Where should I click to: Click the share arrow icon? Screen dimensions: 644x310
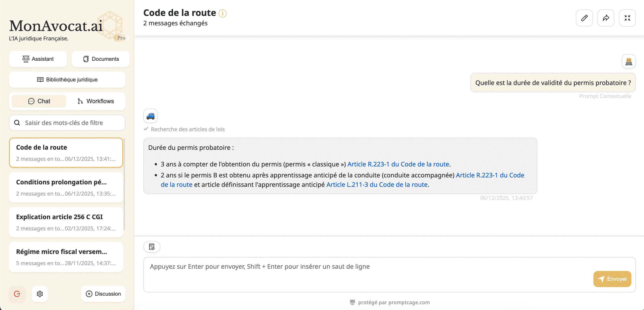pos(606,18)
